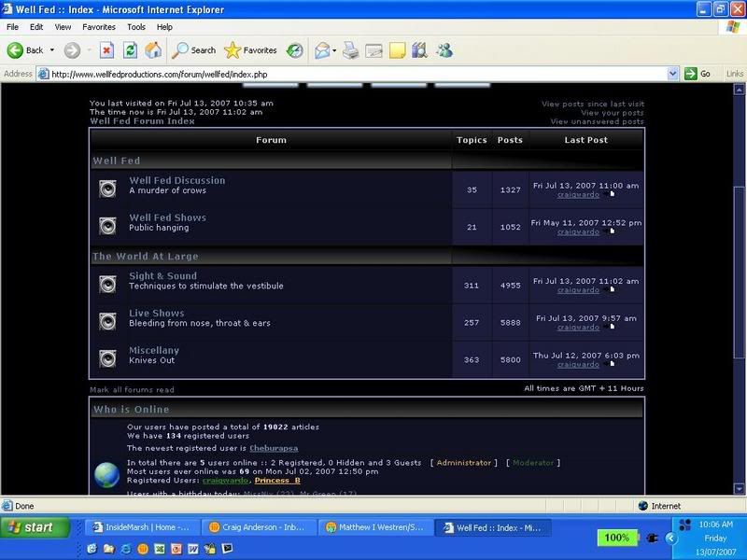Open the Favorites menu
747x560 pixels.
click(x=99, y=27)
